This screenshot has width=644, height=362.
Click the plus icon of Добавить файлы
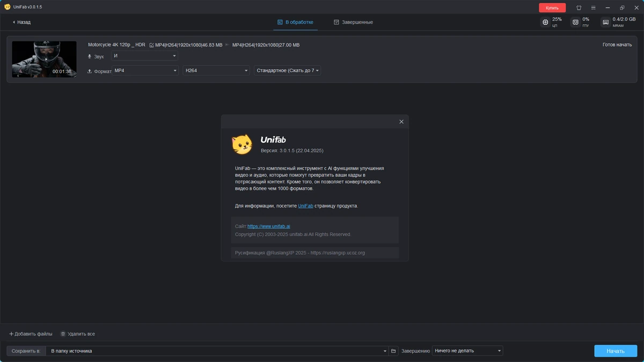pyautogui.click(x=11, y=334)
